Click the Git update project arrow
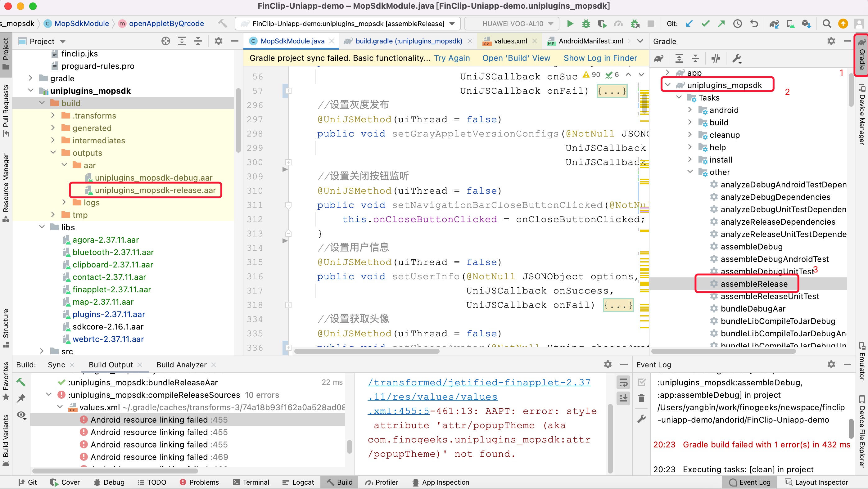This screenshot has width=868, height=489. 689,24
